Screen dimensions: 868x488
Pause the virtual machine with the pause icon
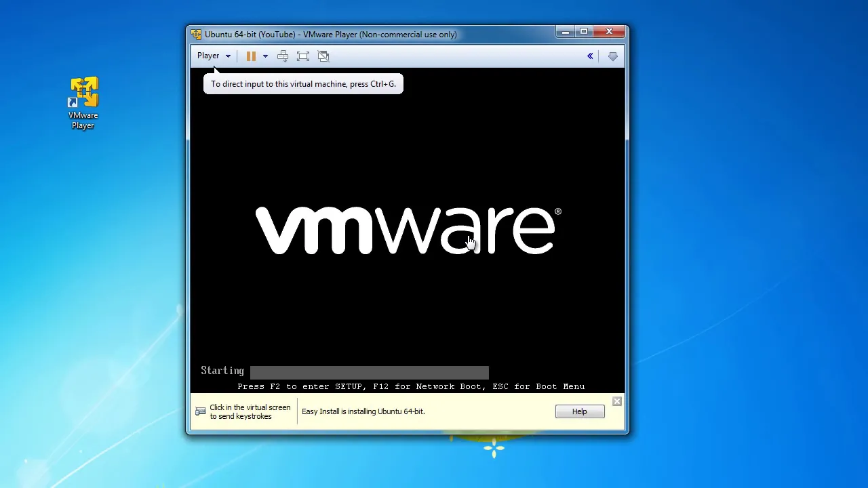[x=251, y=56]
